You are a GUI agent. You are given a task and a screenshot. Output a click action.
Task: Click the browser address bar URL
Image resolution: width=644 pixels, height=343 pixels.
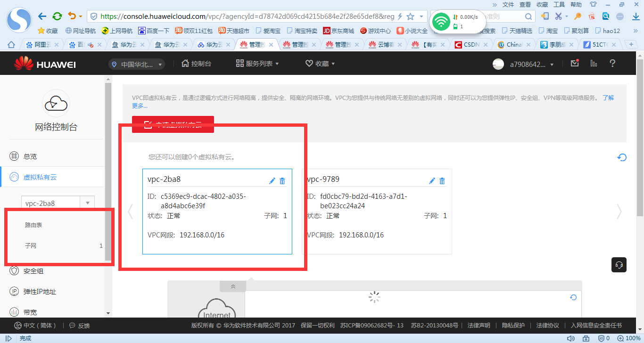coord(247,16)
